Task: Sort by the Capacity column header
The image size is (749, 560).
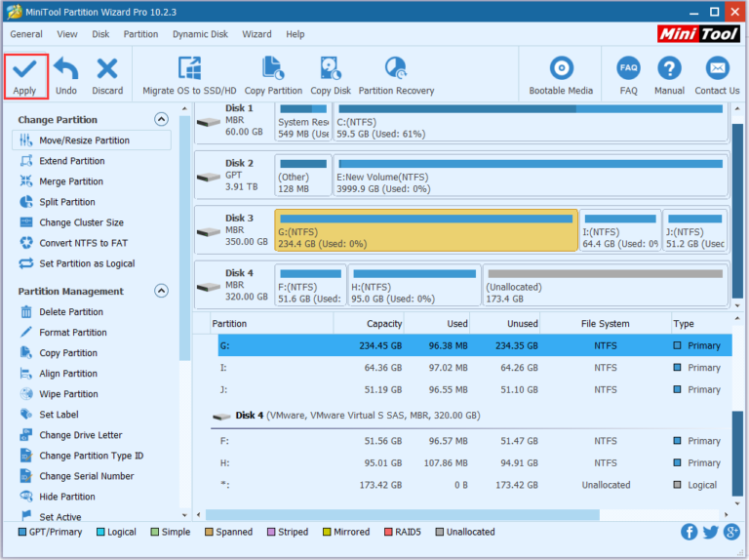Action: 369,324
